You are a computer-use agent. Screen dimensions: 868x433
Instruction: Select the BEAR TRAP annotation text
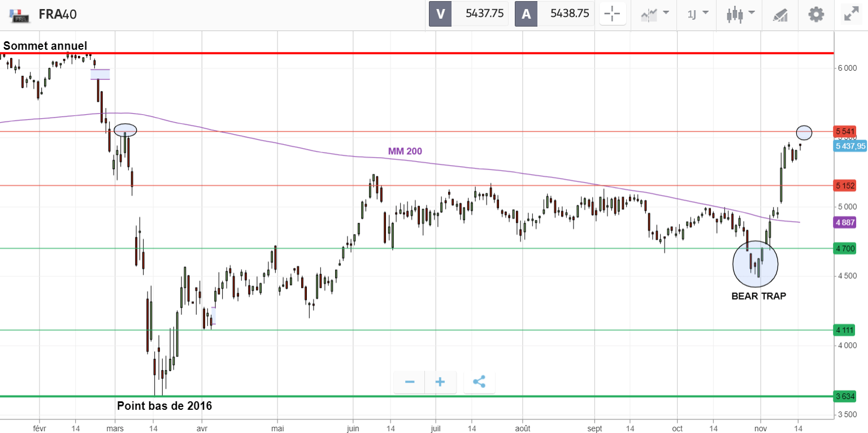coord(758,296)
